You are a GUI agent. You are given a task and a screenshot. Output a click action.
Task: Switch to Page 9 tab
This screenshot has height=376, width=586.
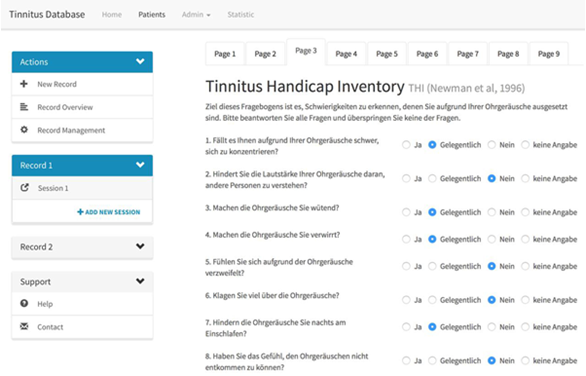549,54
